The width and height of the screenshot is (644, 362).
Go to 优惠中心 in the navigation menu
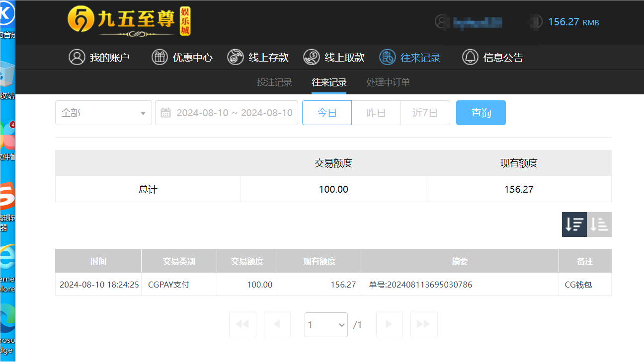pos(182,57)
